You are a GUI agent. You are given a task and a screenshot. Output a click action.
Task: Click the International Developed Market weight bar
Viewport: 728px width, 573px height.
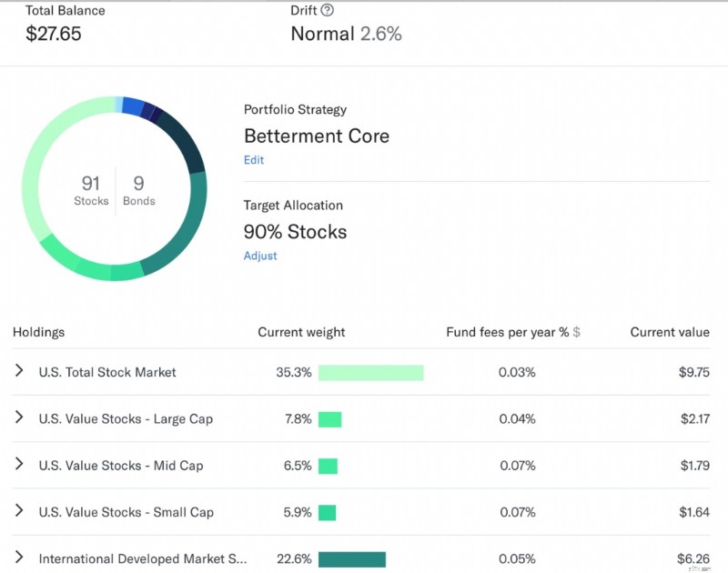pyautogui.click(x=352, y=559)
